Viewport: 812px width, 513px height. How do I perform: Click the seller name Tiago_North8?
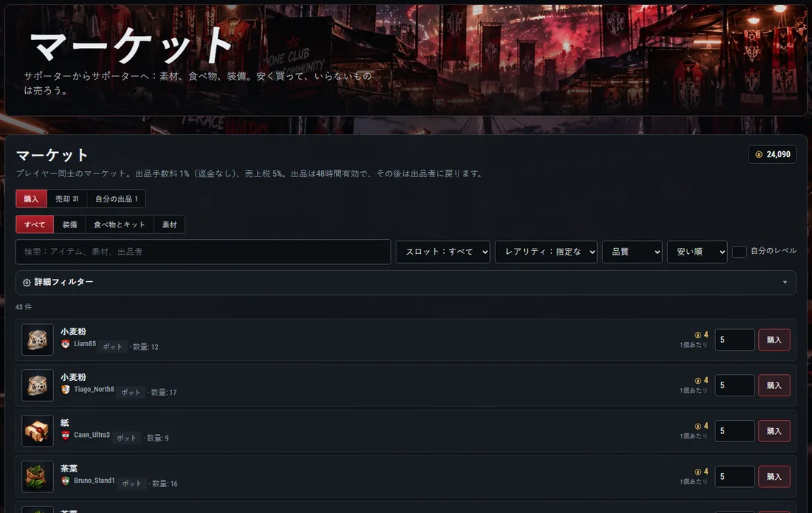coord(94,389)
